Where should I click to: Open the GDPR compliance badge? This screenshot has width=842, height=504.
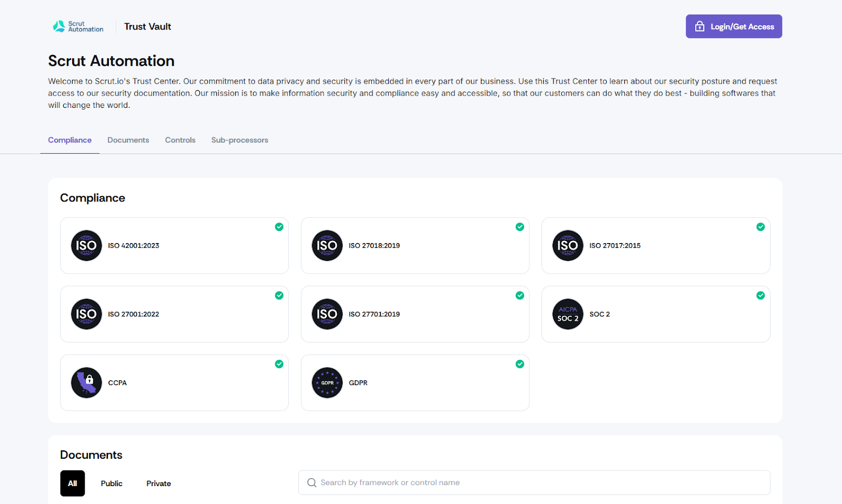click(327, 382)
